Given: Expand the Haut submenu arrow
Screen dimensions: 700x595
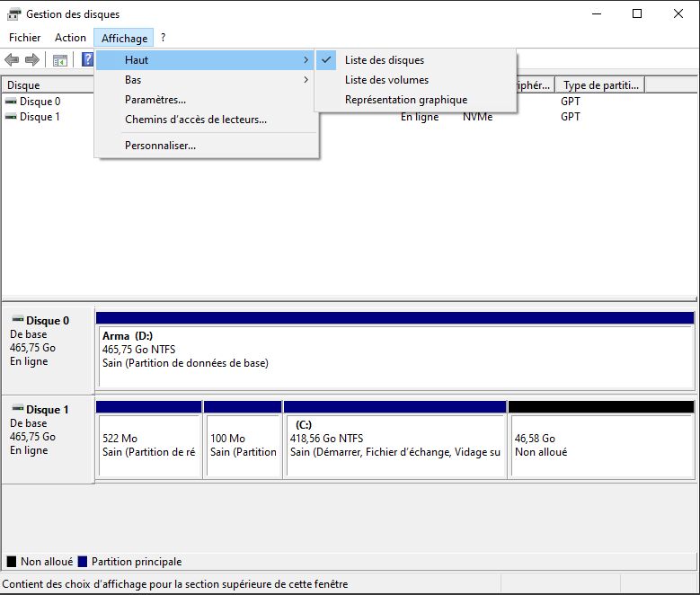Looking at the screenshot, I should [306, 60].
